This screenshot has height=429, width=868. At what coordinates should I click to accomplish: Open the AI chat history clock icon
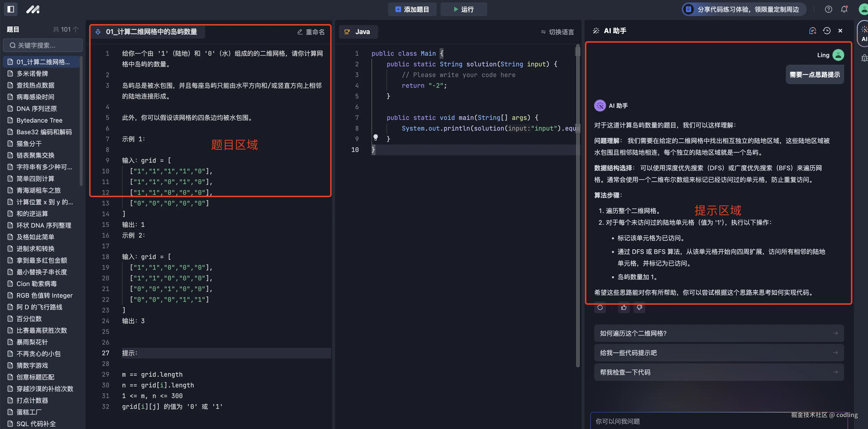pos(827,31)
